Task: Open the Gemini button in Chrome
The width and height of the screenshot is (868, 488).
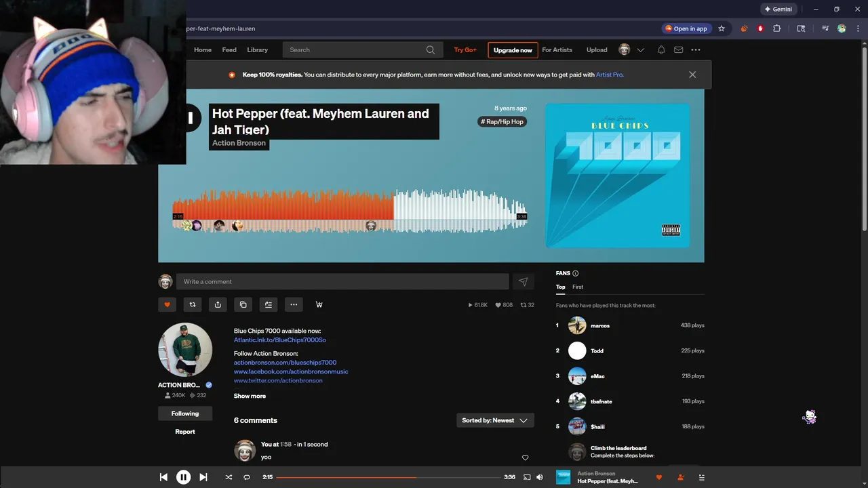Action: pyautogui.click(x=778, y=9)
